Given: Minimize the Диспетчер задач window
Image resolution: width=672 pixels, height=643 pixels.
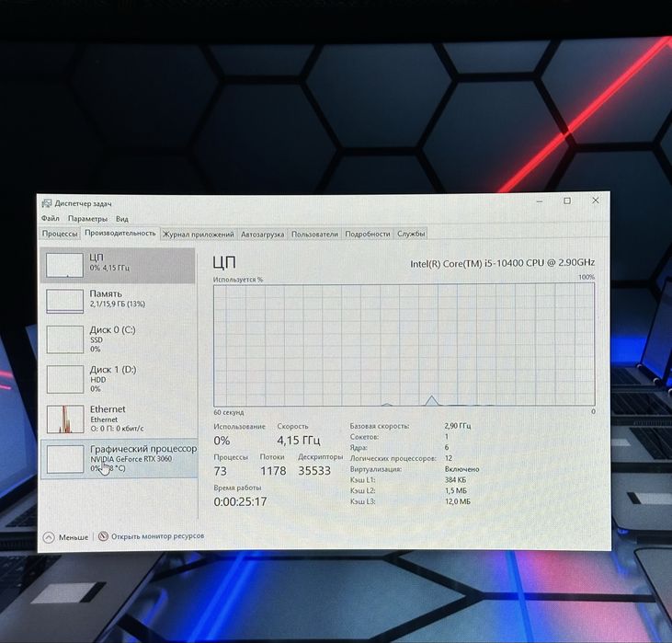Looking at the screenshot, I should [540, 201].
